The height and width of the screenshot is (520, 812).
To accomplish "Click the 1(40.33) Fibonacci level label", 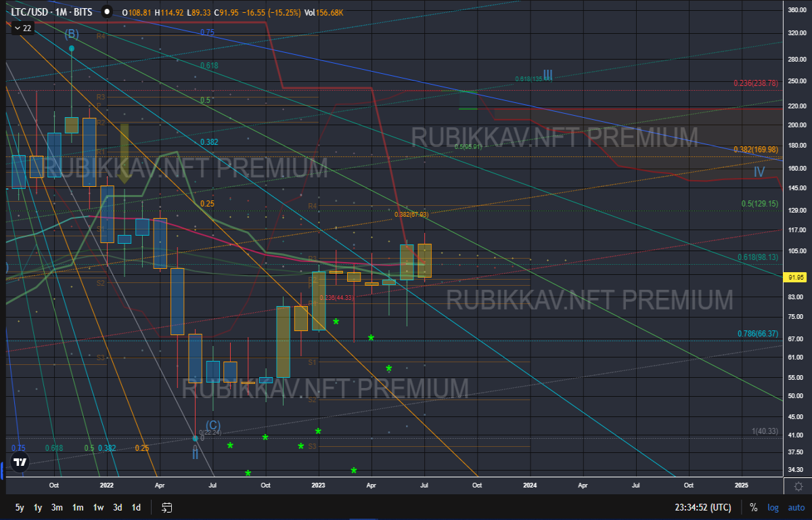I will point(765,431).
